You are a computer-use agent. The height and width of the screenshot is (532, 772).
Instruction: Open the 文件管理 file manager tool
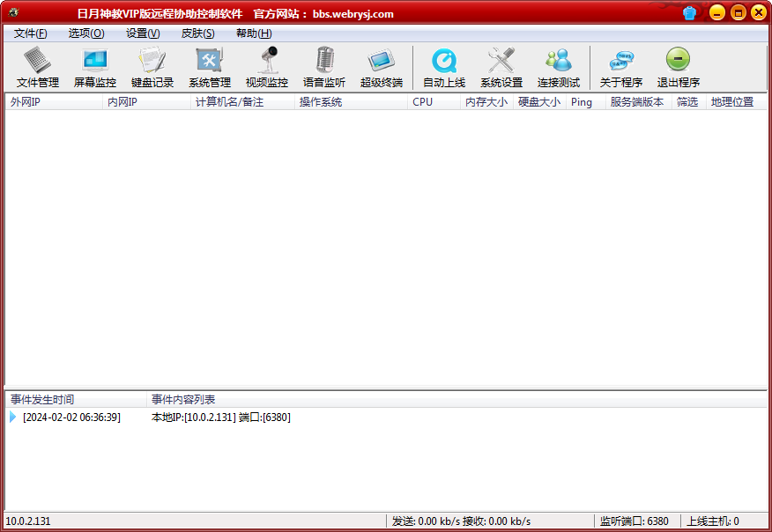[38, 68]
